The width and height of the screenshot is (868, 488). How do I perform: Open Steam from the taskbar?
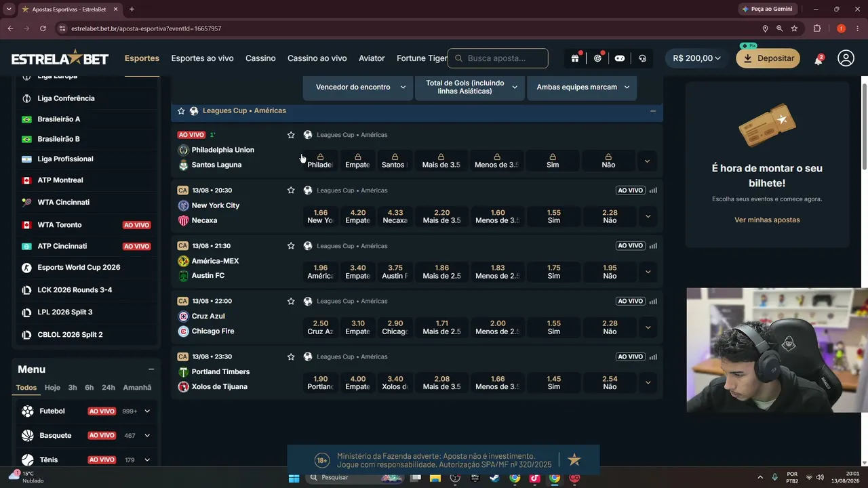(494, 479)
